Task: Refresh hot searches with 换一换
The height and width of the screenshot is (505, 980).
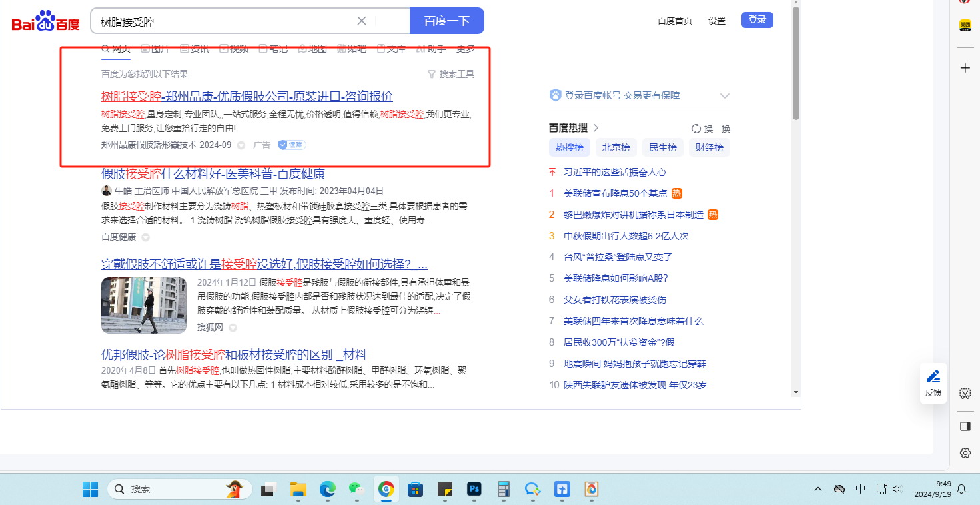Action: click(x=711, y=129)
